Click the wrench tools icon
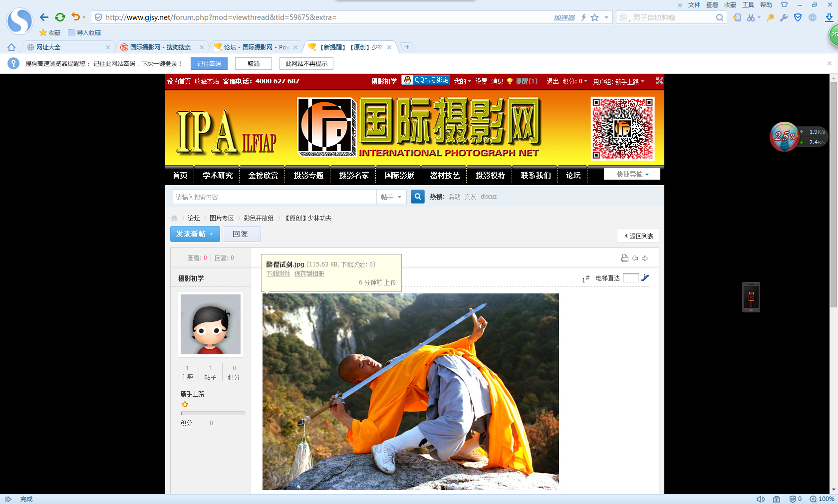 (x=784, y=17)
